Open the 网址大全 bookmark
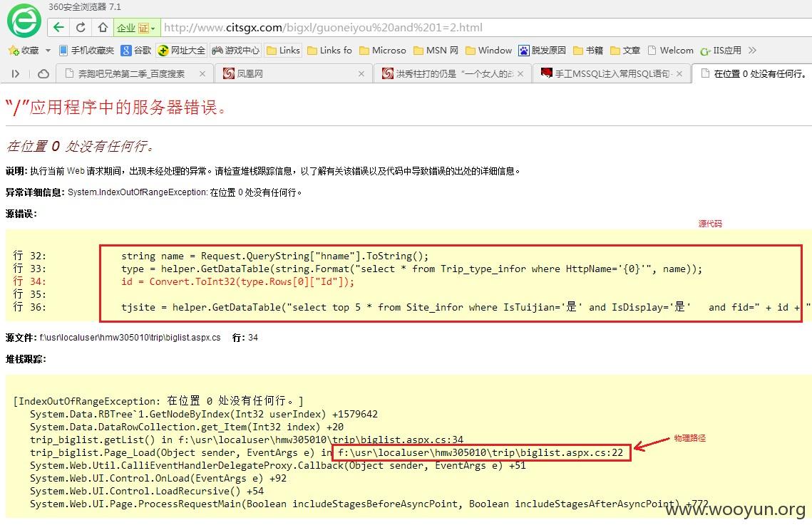 coord(182,50)
